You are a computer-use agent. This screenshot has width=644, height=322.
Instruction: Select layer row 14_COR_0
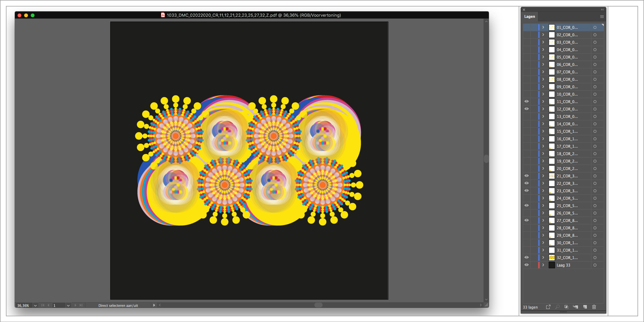tap(563, 124)
